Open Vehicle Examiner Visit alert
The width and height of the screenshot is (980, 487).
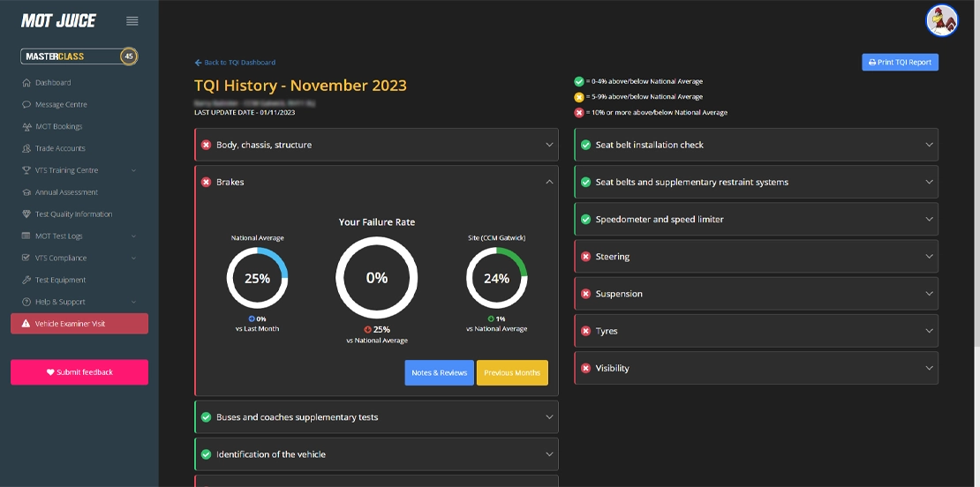tap(79, 324)
